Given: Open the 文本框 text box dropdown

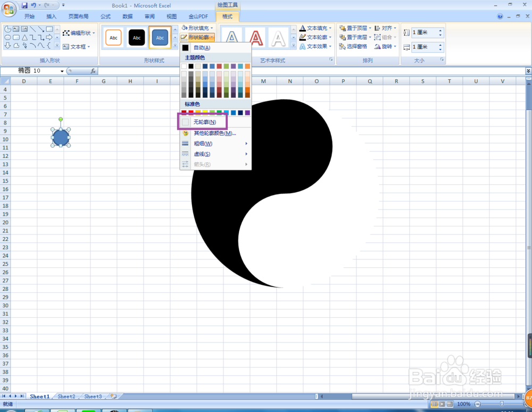Looking at the screenshot, I should point(76,47).
